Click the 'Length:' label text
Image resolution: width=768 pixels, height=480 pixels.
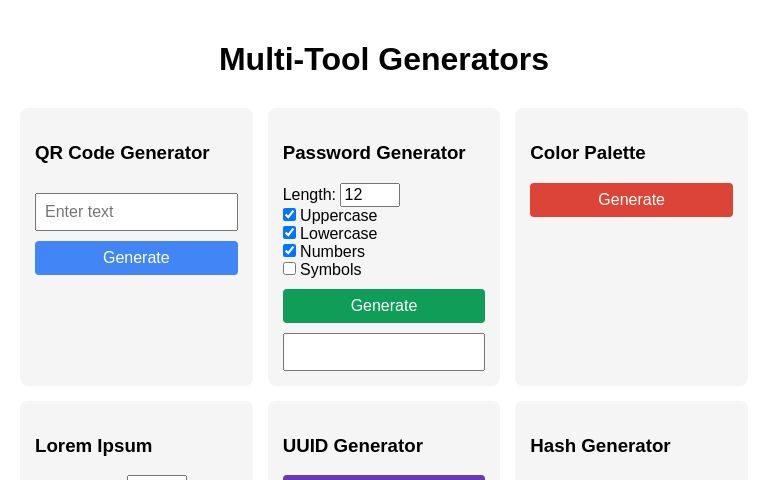[x=309, y=195]
